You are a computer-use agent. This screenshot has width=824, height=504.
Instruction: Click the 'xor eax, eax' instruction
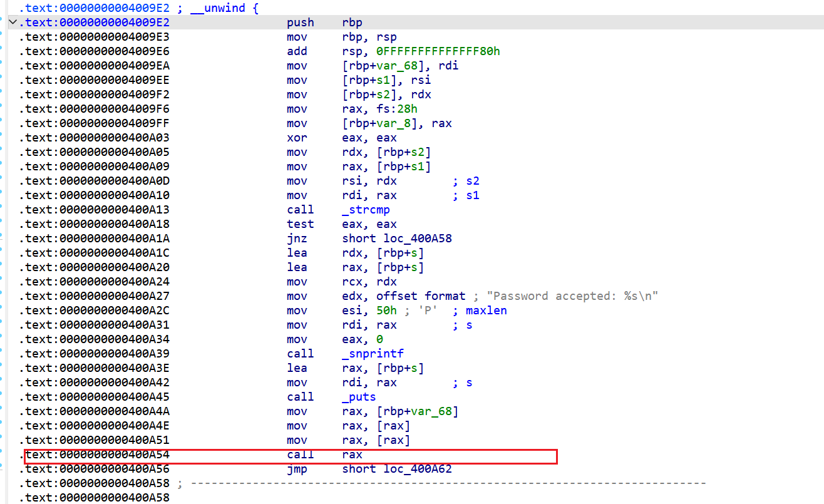click(341, 138)
